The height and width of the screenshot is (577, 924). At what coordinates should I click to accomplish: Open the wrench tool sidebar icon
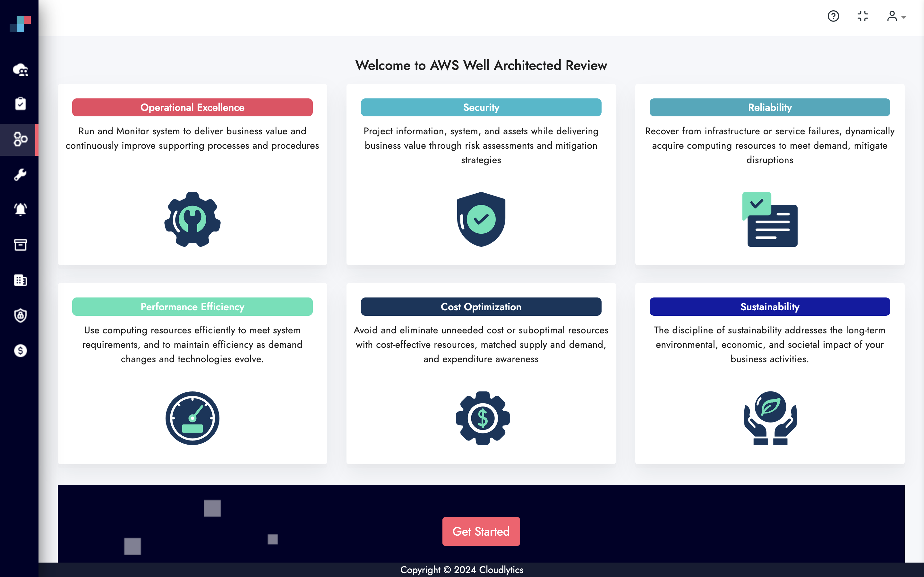tap(20, 175)
